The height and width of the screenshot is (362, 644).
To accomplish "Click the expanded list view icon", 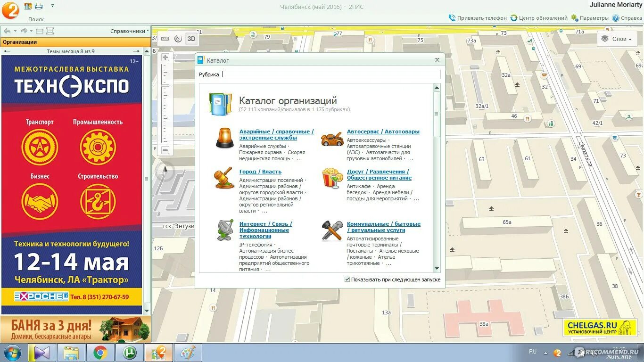I will coord(50,31).
